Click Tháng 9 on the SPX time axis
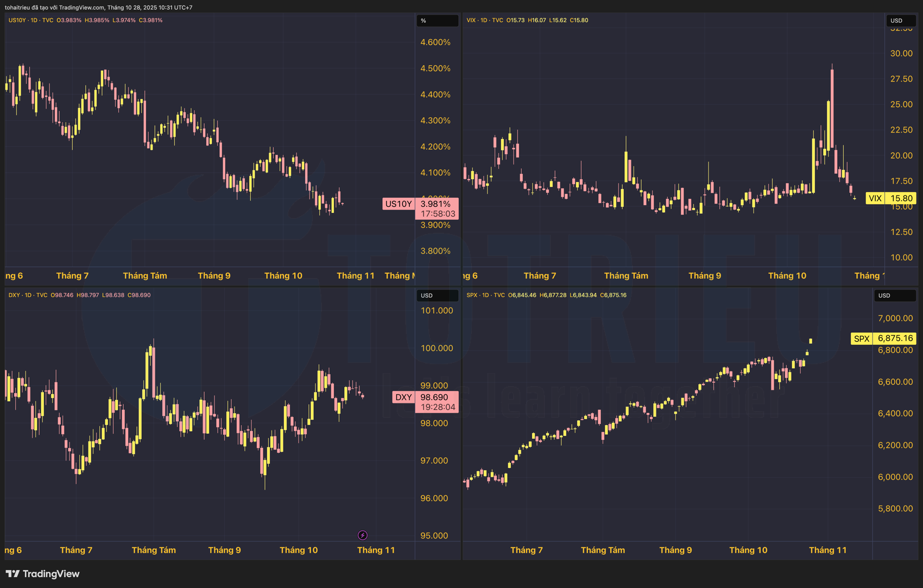 tap(675, 550)
